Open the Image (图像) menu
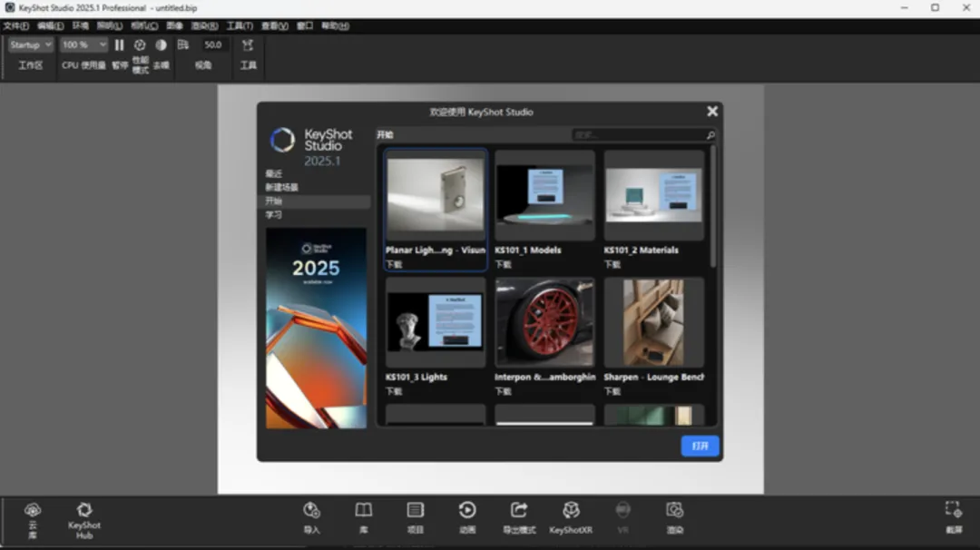 [x=174, y=25]
